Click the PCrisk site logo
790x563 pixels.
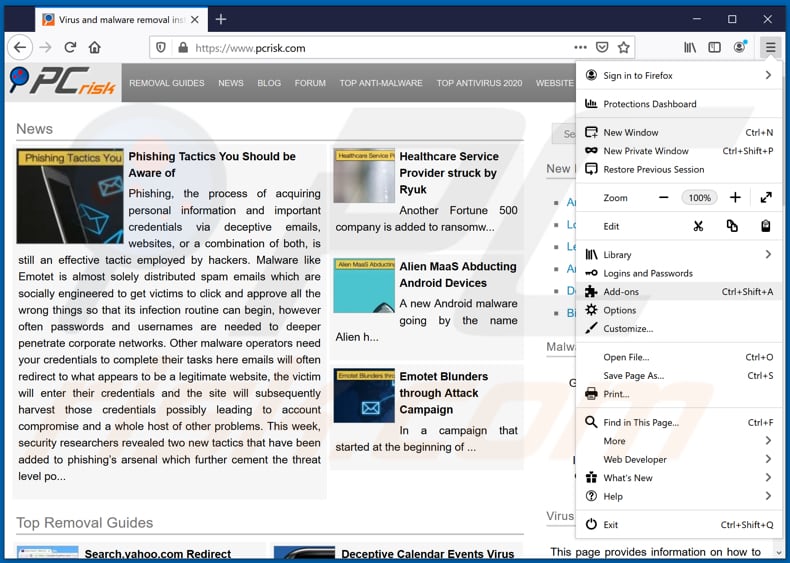63,82
